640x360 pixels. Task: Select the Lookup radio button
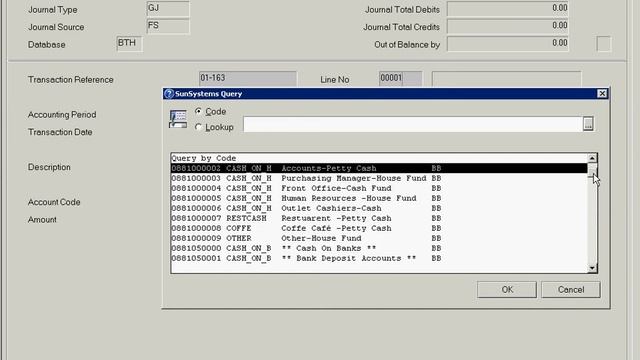tap(198, 127)
